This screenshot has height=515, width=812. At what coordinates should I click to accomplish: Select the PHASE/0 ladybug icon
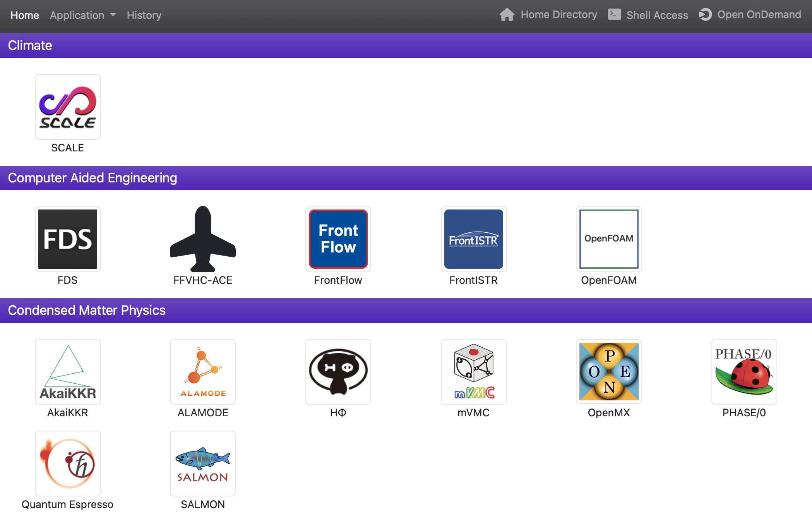click(x=744, y=371)
